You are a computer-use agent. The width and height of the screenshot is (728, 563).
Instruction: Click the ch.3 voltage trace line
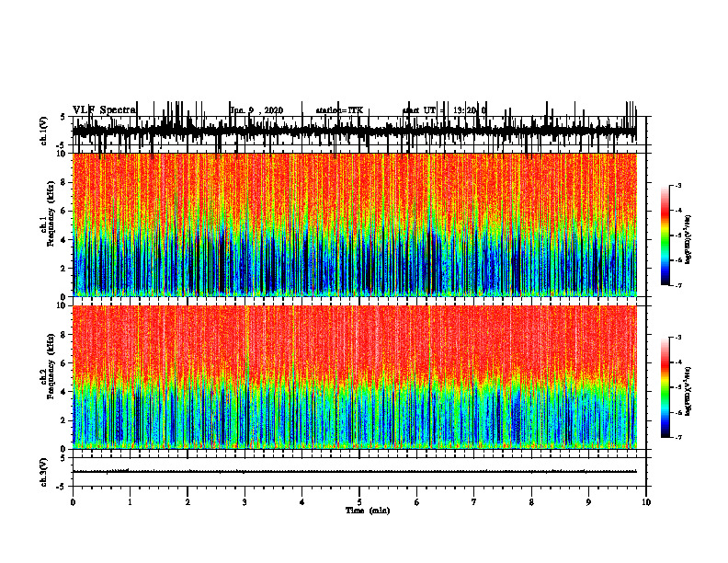354,471
